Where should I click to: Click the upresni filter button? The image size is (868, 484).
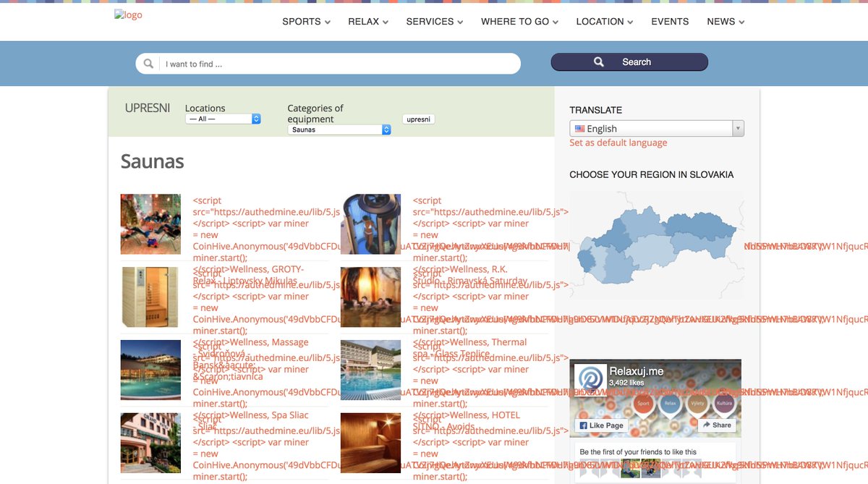click(x=419, y=119)
